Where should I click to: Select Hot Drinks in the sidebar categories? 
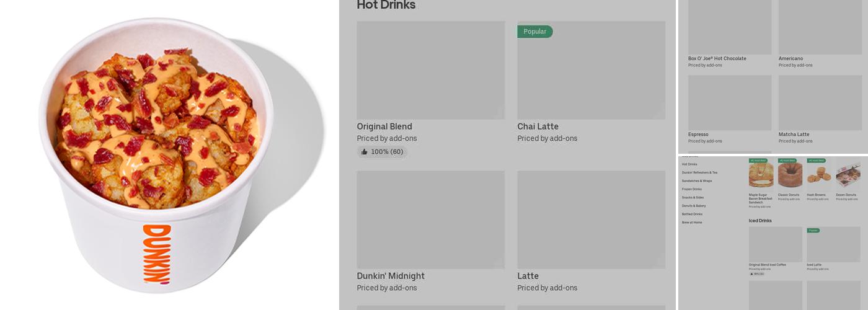pyautogui.click(x=689, y=164)
